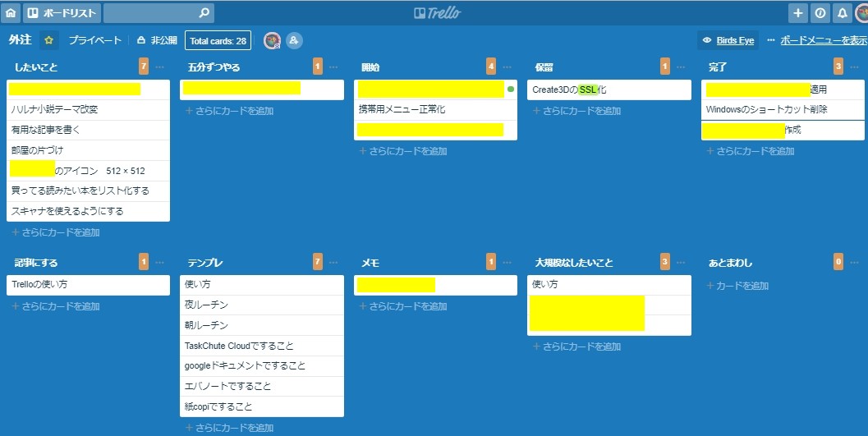Open 完了 list ellipsis menu
Image resolution: width=868 pixels, height=436 pixels.
point(854,67)
